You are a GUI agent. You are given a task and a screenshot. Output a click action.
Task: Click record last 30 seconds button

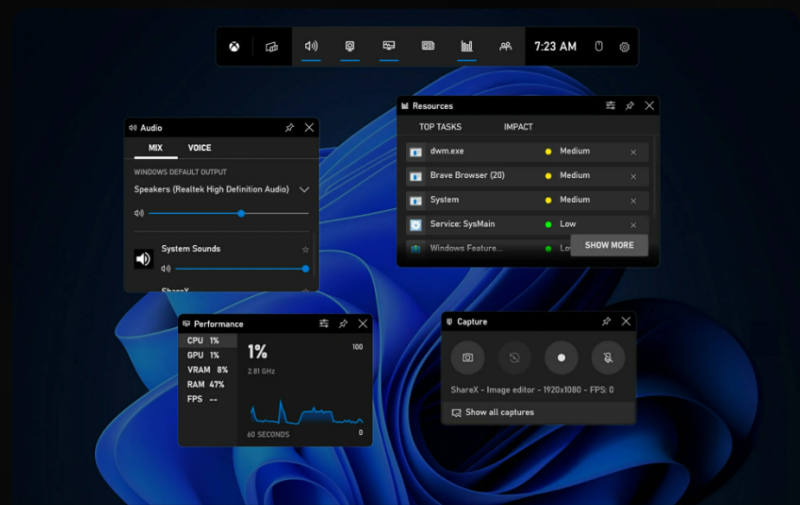coord(514,358)
